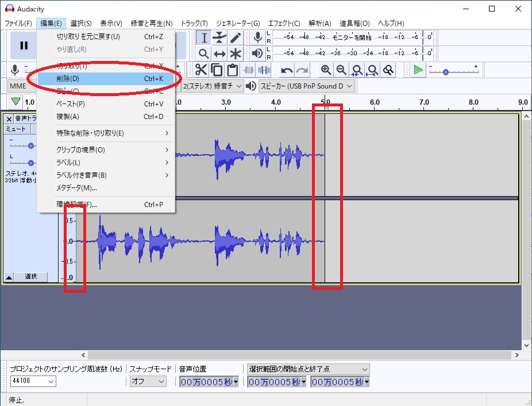The image size is (532, 406).
Task: Choose ペースト(P) from the edit menu
Action: coord(106,104)
